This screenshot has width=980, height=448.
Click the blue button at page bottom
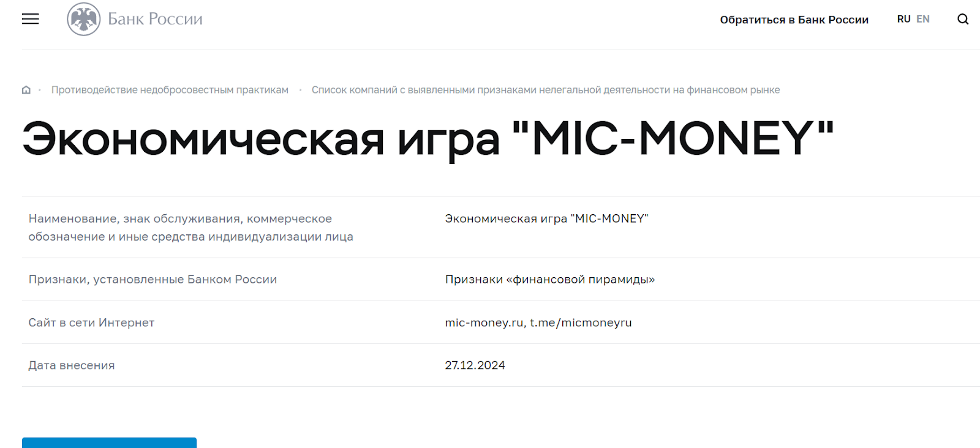(109, 442)
